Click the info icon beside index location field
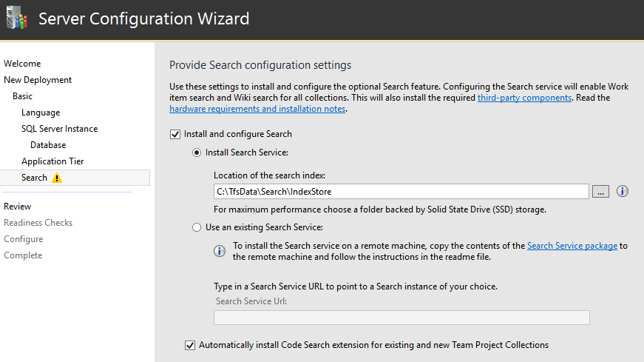Image resolution: width=644 pixels, height=362 pixels. point(623,192)
